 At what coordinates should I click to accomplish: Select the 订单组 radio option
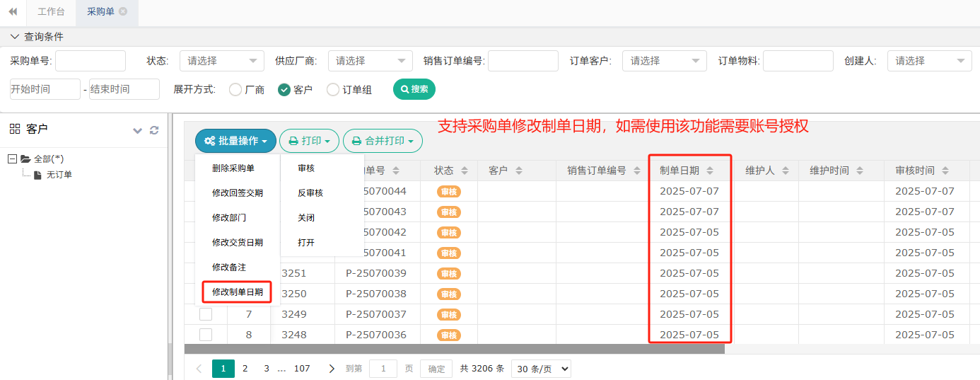pyautogui.click(x=333, y=90)
